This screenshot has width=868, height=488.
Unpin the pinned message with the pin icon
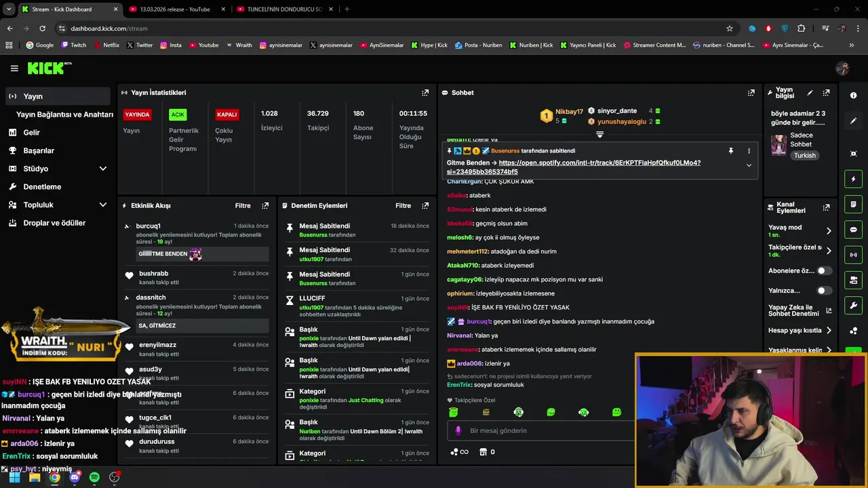[731, 150]
